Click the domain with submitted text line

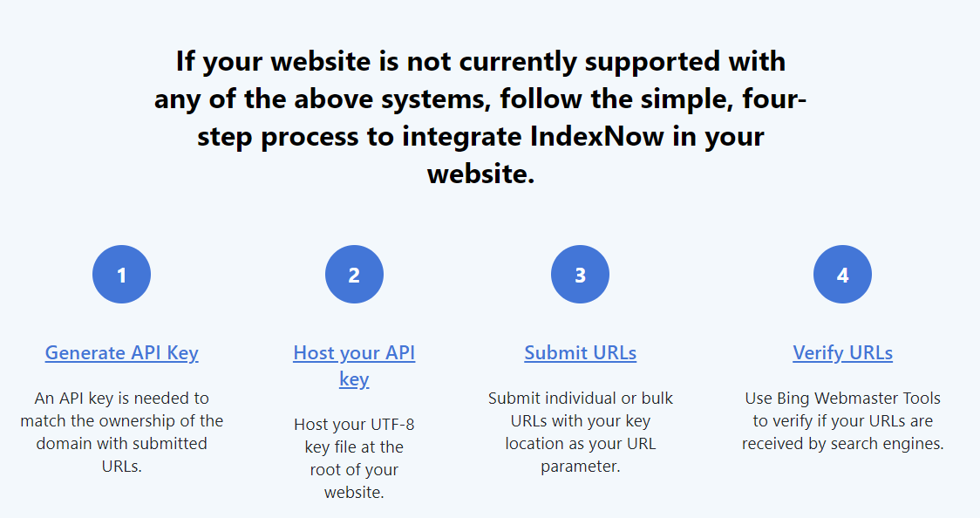coord(121,443)
